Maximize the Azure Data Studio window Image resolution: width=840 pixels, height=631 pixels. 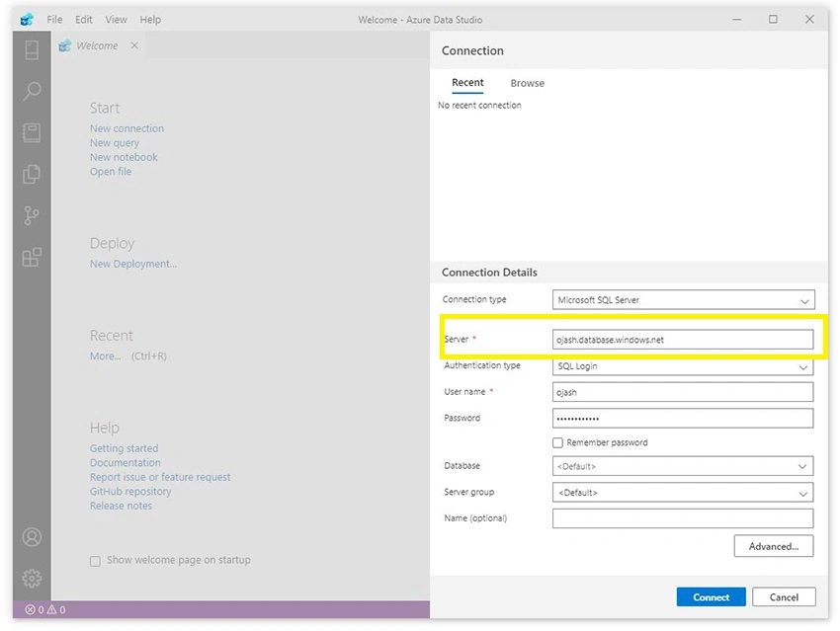pyautogui.click(x=773, y=20)
